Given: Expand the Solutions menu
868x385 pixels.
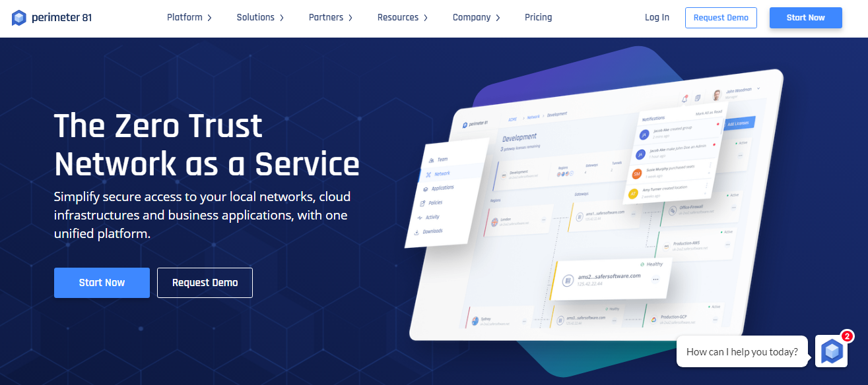Looking at the screenshot, I should (x=260, y=18).
